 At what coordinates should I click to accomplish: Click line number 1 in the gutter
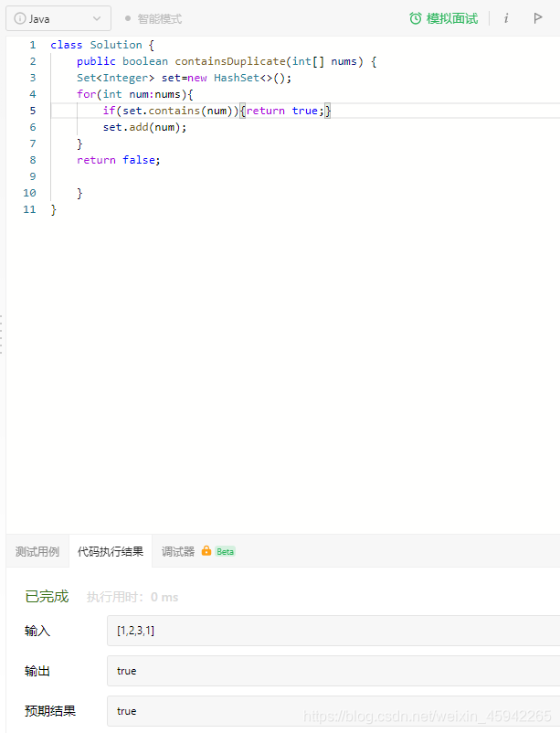coord(33,45)
